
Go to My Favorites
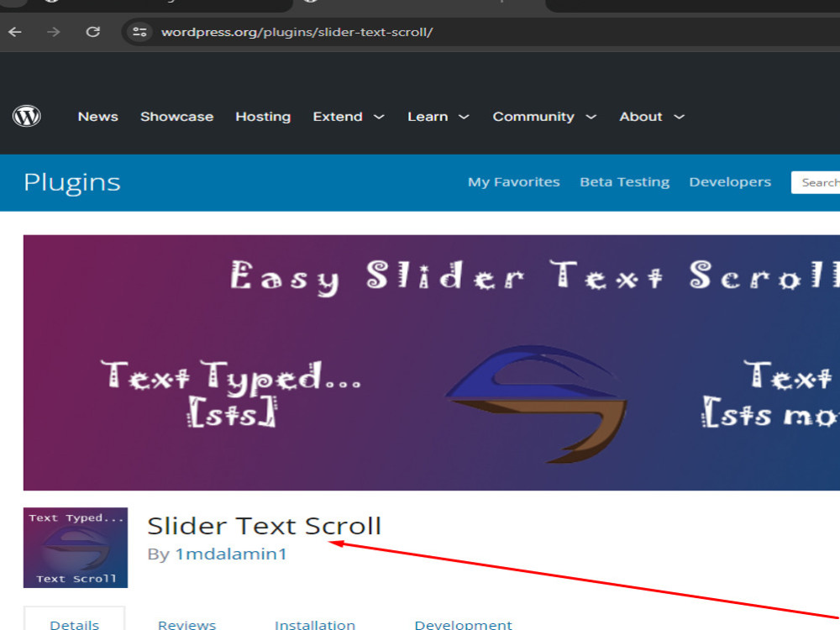[514, 182]
